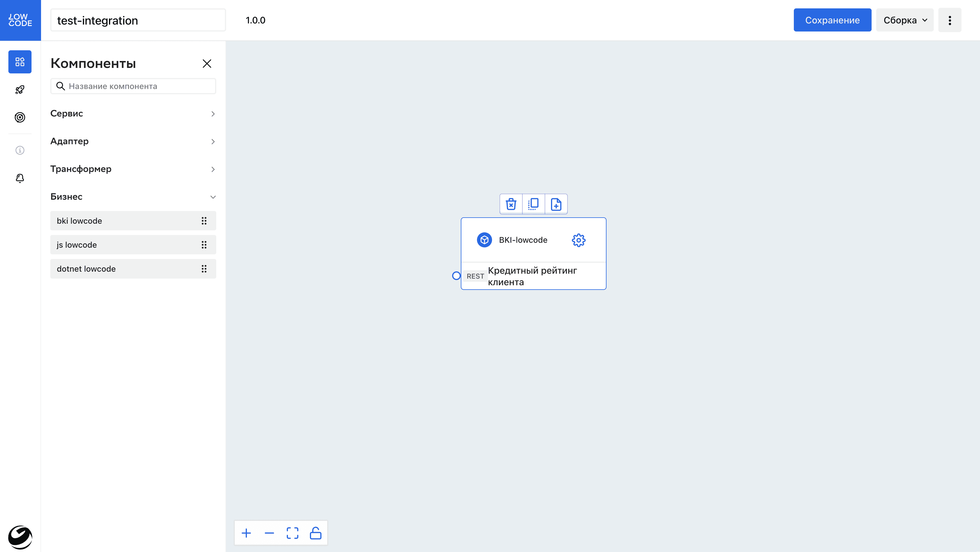Click the delete node trash icon
This screenshot has width=980, height=552.
[511, 204]
